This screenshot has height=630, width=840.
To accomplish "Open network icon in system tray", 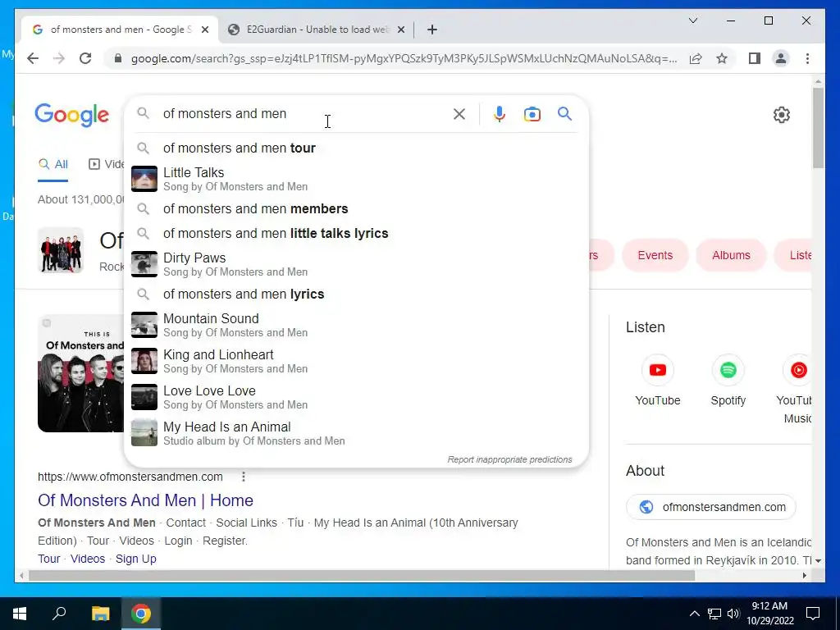I will point(714,614).
